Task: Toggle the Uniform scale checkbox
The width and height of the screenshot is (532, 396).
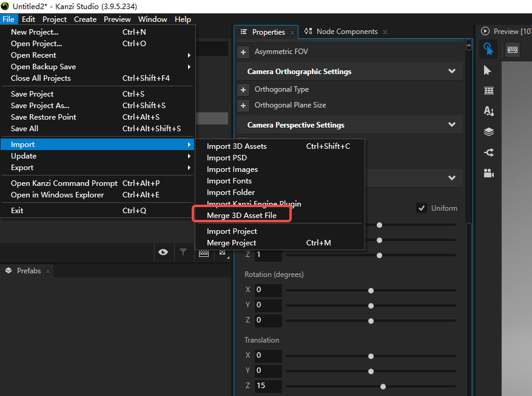Action: click(x=422, y=208)
